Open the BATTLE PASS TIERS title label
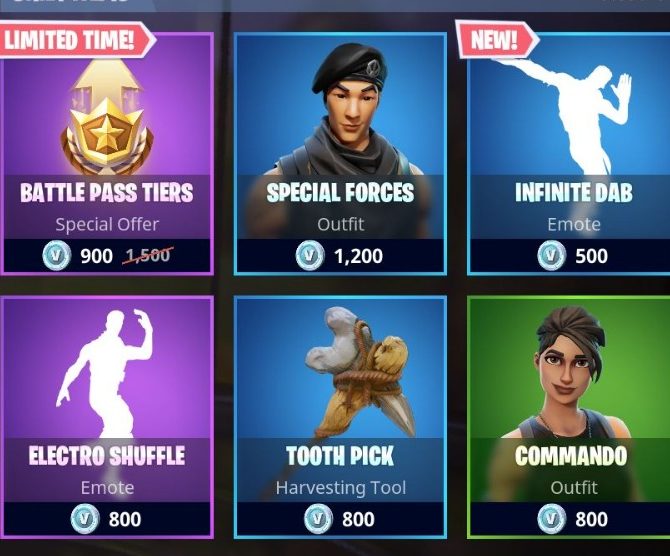The width and height of the screenshot is (670, 556). 107,193
